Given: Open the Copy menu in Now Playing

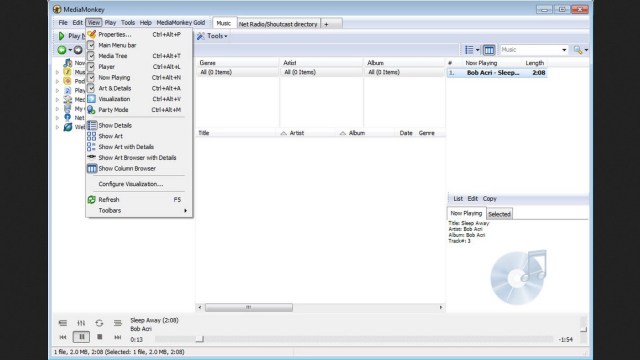Looking at the screenshot, I should [489, 199].
